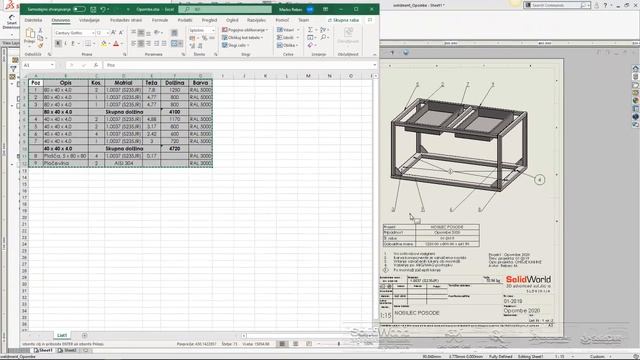Screen dimensions: 640x360
Task: Click the AutoSum sigma icon
Action: point(311,30)
